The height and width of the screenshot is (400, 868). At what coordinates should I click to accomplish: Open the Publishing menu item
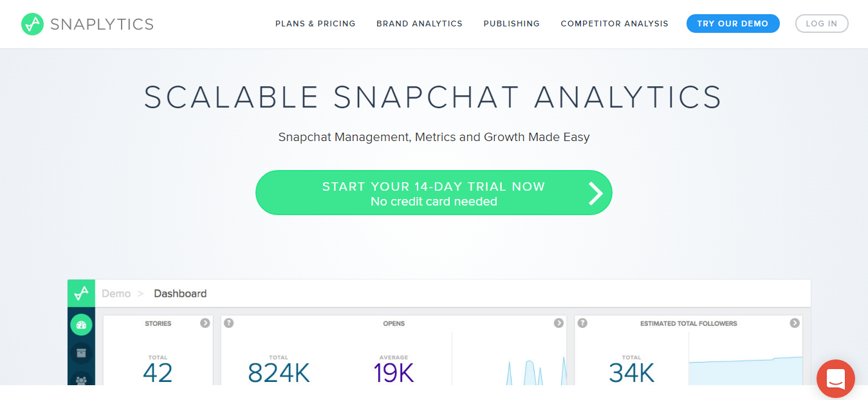point(512,24)
